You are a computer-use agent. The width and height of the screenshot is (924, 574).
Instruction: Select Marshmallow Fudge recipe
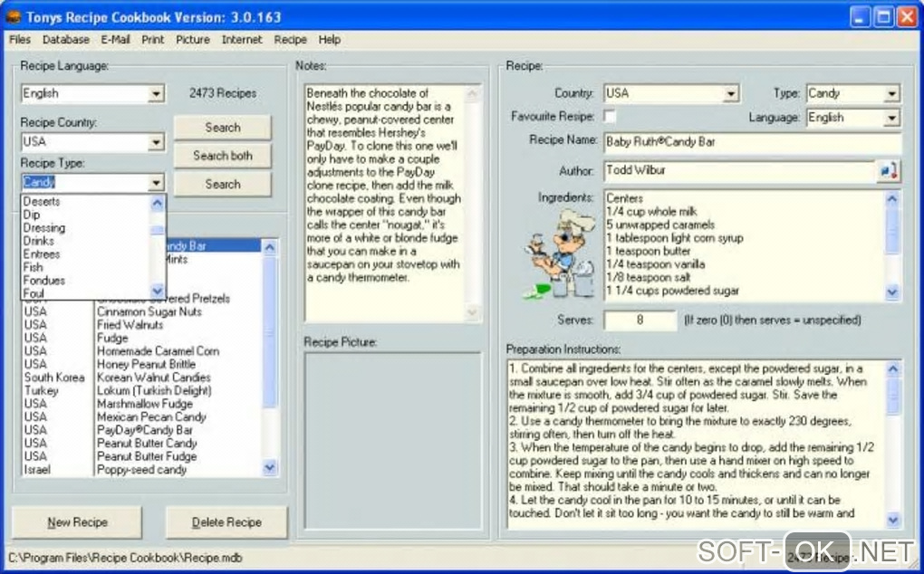point(144,404)
